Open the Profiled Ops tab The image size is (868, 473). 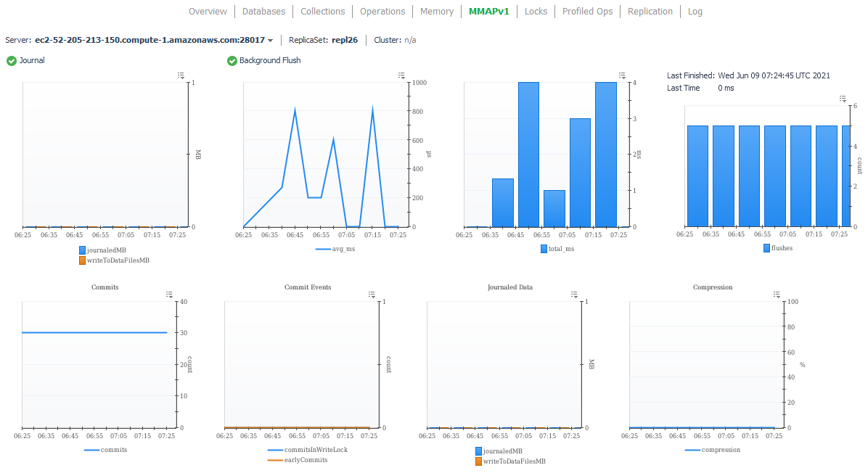pos(587,12)
